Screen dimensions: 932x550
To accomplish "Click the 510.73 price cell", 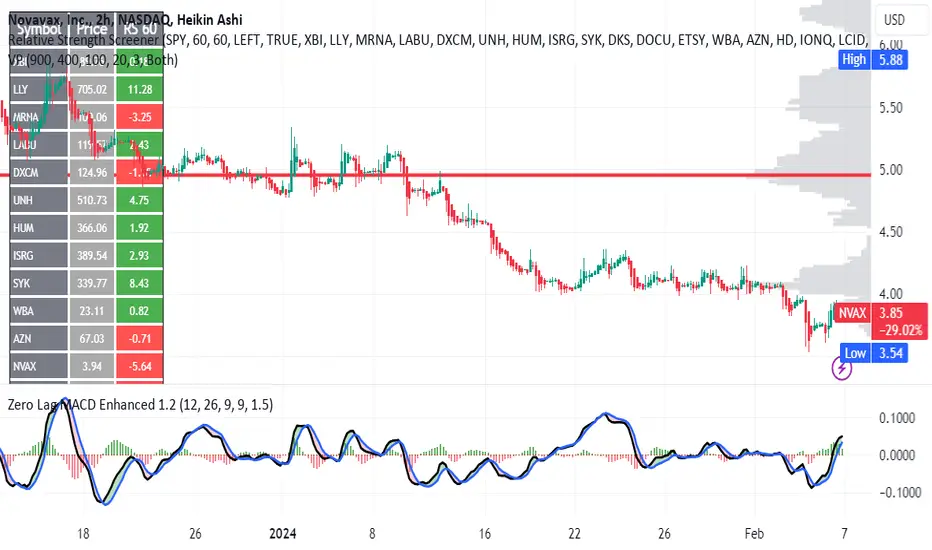I will click(x=92, y=200).
